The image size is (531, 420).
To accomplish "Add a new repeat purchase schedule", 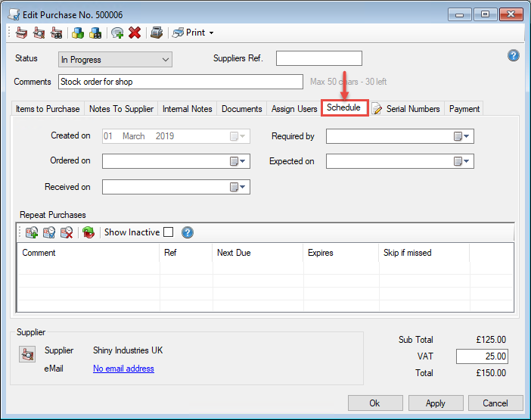I will [32, 232].
